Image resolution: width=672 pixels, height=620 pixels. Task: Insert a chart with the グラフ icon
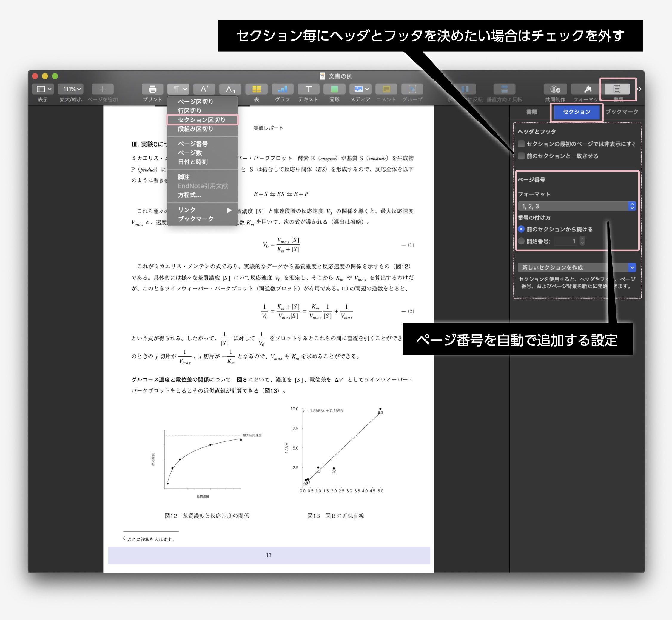pyautogui.click(x=282, y=89)
